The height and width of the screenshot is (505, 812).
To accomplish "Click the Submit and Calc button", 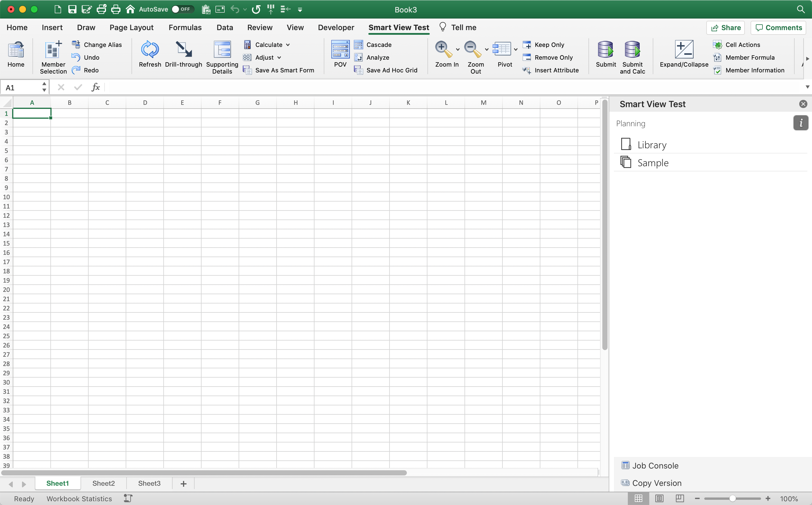I will pyautogui.click(x=633, y=56).
